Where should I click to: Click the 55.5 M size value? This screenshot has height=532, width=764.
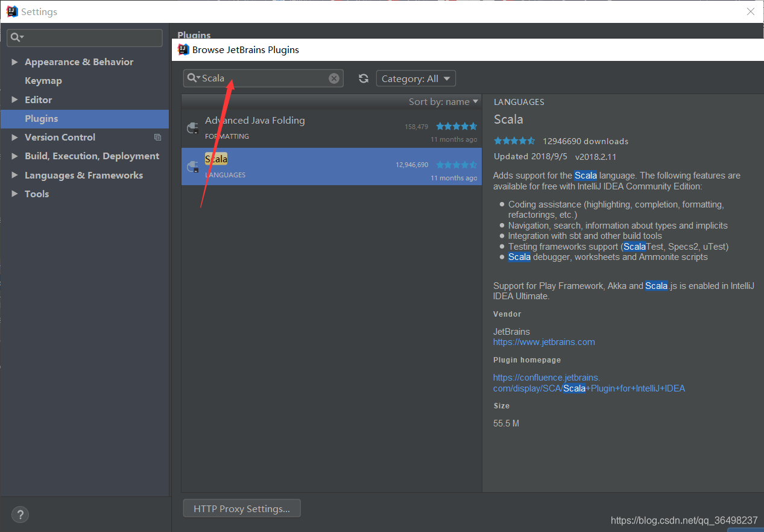pyautogui.click(x=506, y=423)
